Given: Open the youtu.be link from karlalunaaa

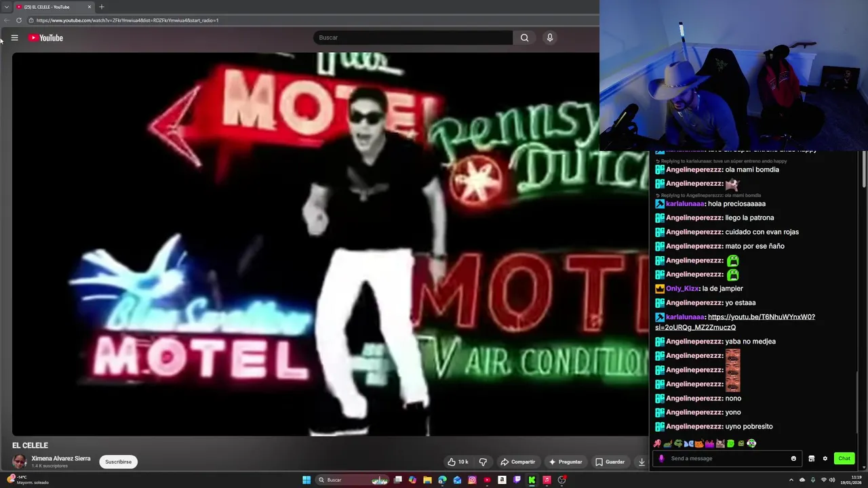Looking at the screenshot, I should (735, 322).
